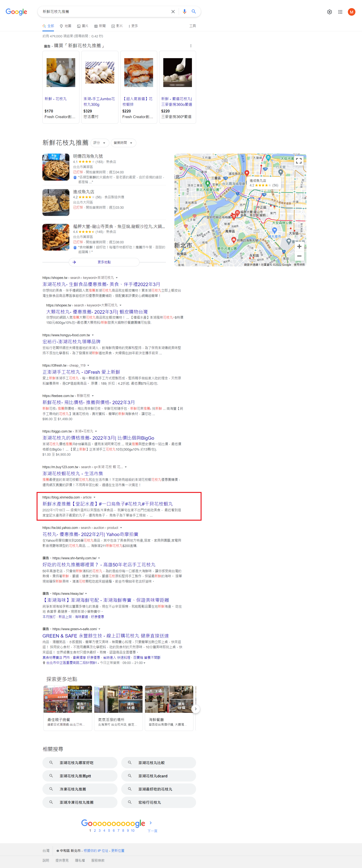Image resolution: width=362 pixels, height=868 pixels.
Task: Expand options arrow beside shopee 澎湖花枝丸 URL
Action: [117, 278]
